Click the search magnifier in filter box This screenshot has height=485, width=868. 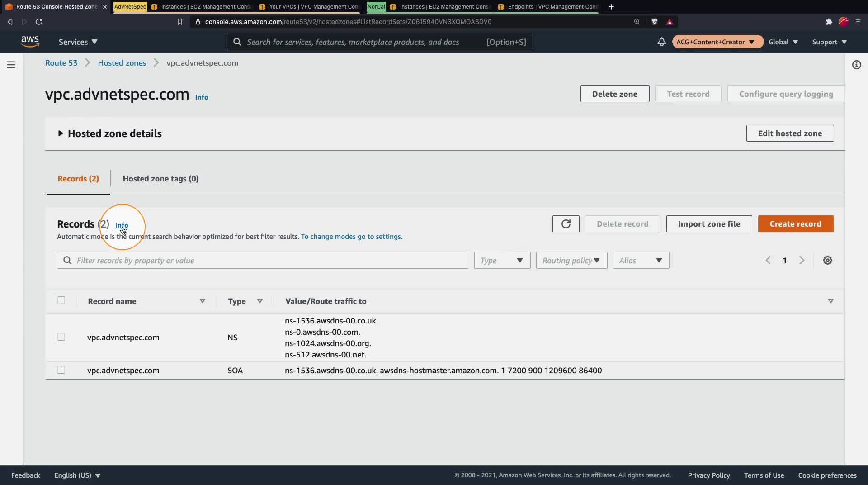coord(67,260)
